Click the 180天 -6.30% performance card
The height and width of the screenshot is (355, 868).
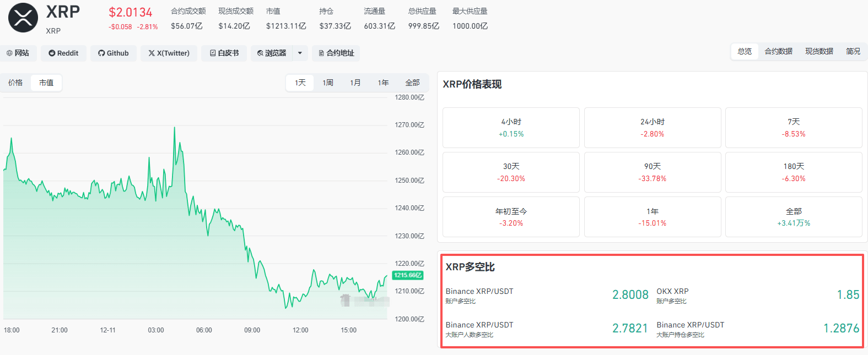tap(794, 172)
